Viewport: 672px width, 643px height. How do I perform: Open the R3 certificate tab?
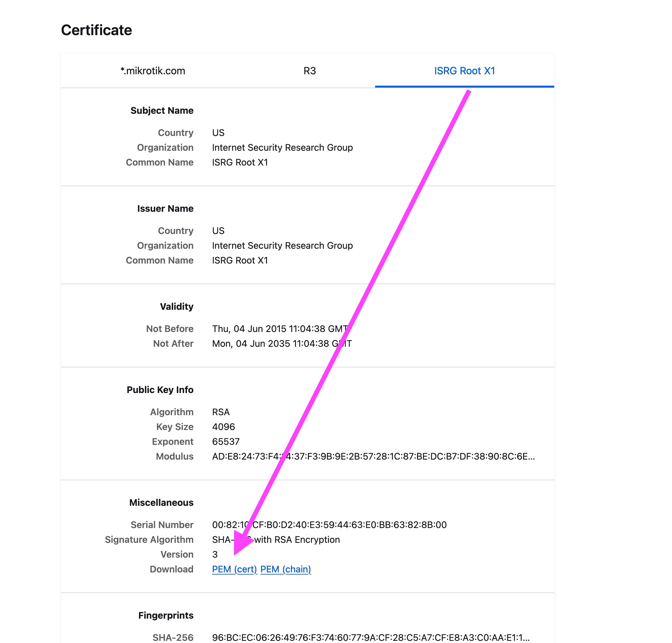309,71
